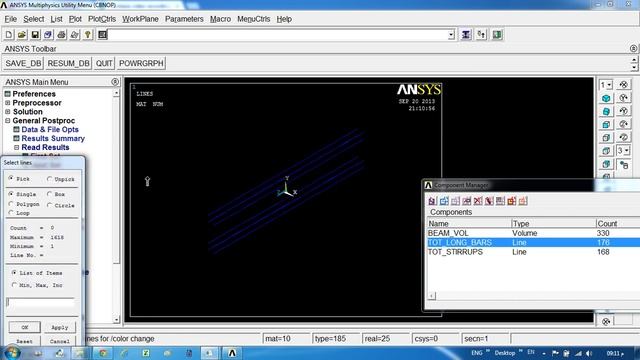Image resolution: width=640 pixels, height=360 pixels.
Task: Click the RESUM_DB toolbar button
Action: [x=68, y=63]
